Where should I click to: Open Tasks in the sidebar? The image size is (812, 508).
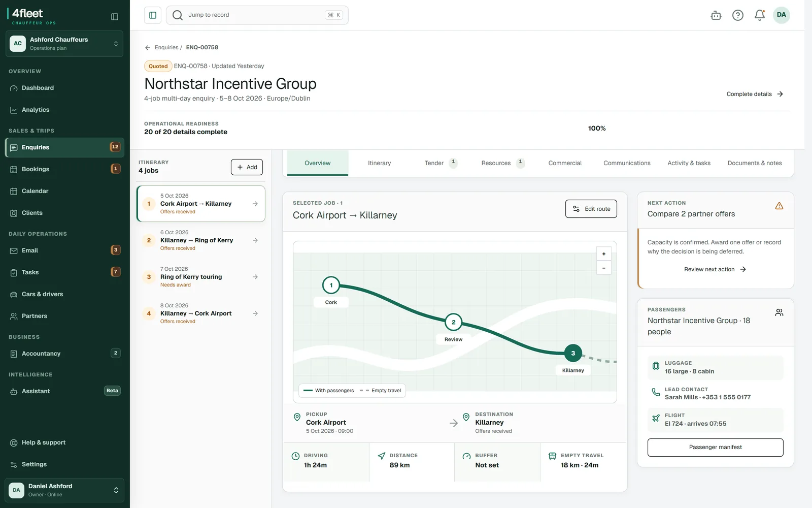click(x=64, y=272)
